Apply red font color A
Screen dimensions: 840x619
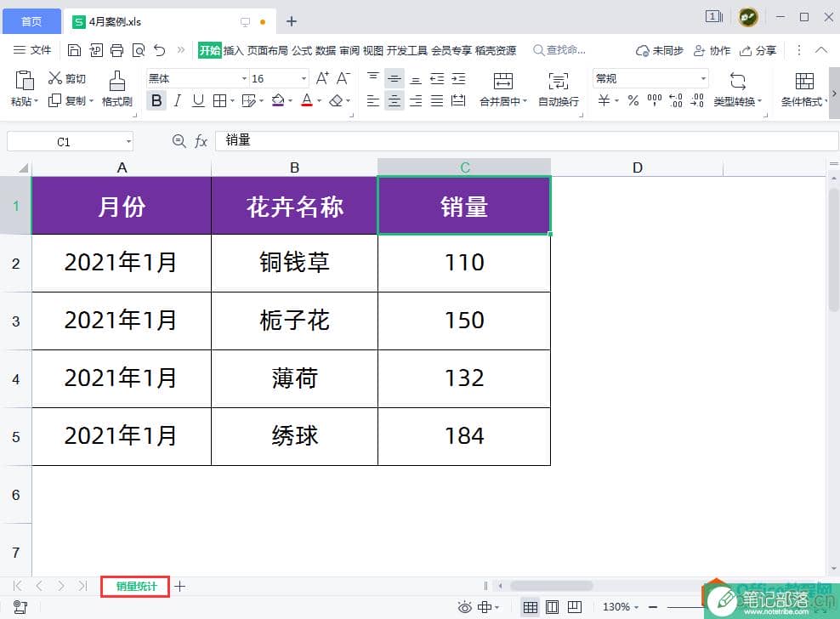tap(307, 100)
